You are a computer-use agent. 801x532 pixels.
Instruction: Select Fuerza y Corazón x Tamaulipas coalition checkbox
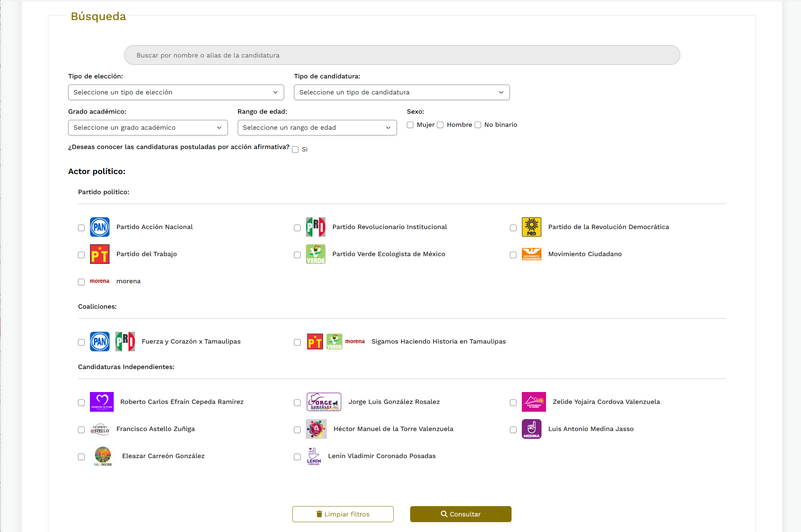tap(81, 342)
